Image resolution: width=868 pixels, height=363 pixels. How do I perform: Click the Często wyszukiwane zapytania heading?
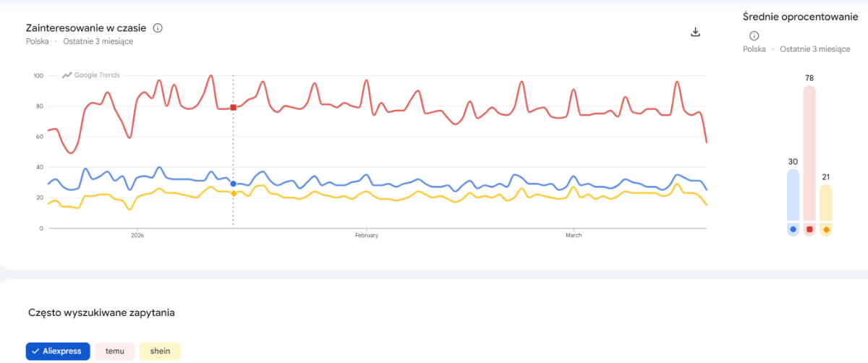[101, 313]
